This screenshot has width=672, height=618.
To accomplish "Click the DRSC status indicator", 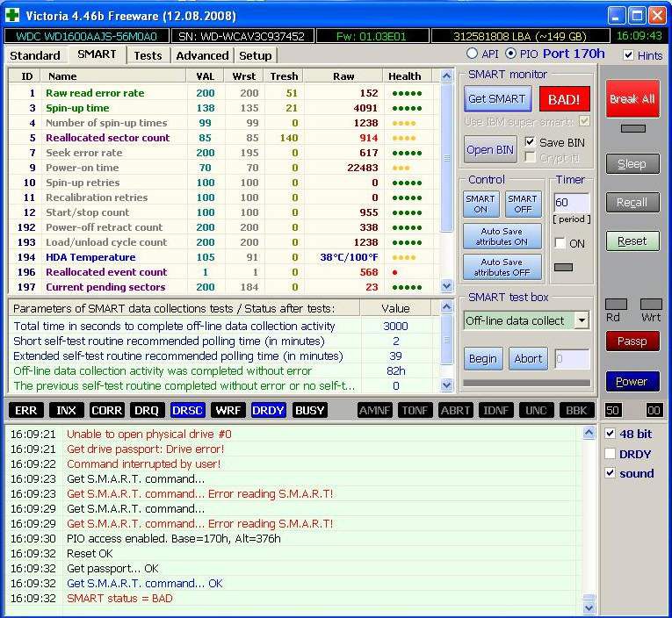I will point(187,410).
